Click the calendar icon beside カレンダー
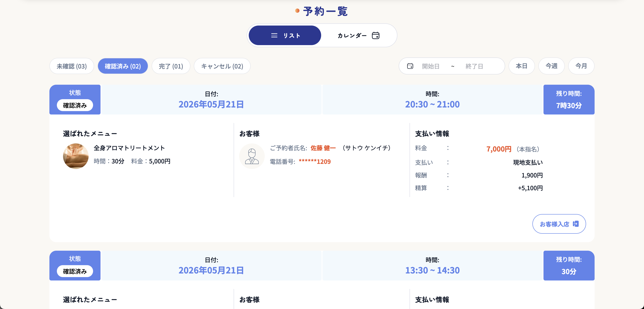644x309 pixels. click(x=375, y=36)
